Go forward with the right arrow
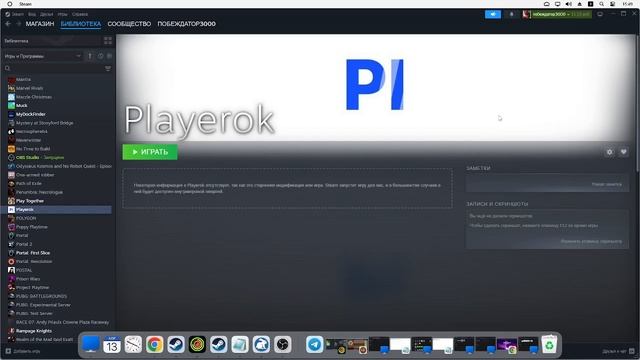The image size is (640, 360). point(18,24)
